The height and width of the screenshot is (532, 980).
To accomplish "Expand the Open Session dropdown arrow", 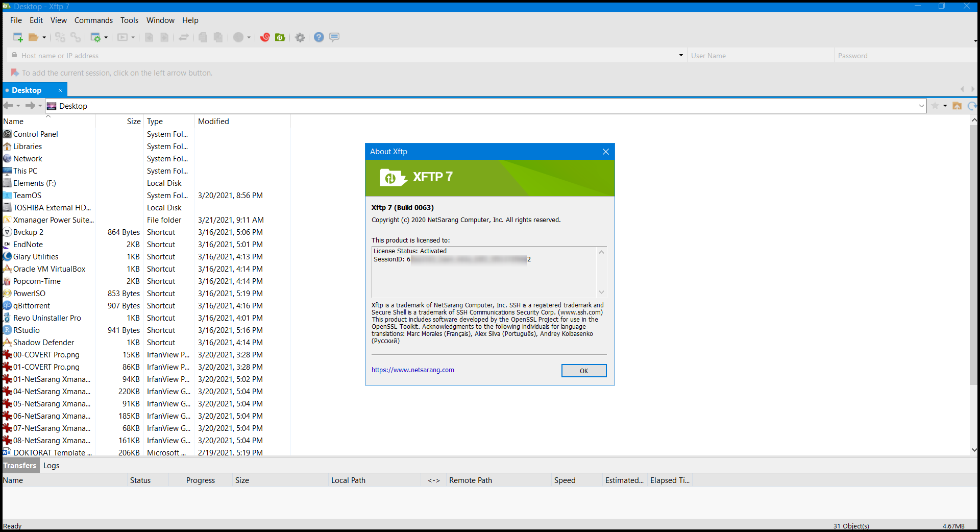I will (44, 37).
